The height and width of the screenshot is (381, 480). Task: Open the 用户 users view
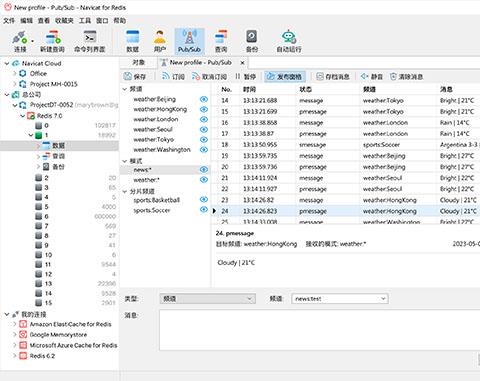pos(160,41)
